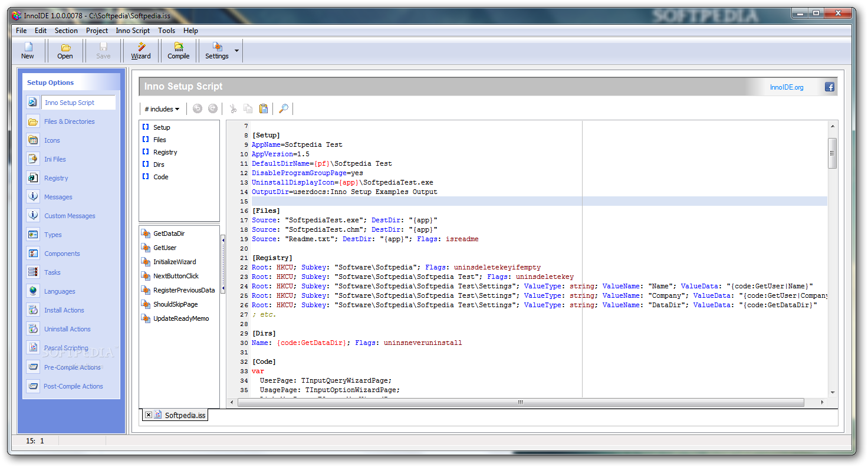Select Files & Directories option
868x467 pixels.
click(70, 121)
